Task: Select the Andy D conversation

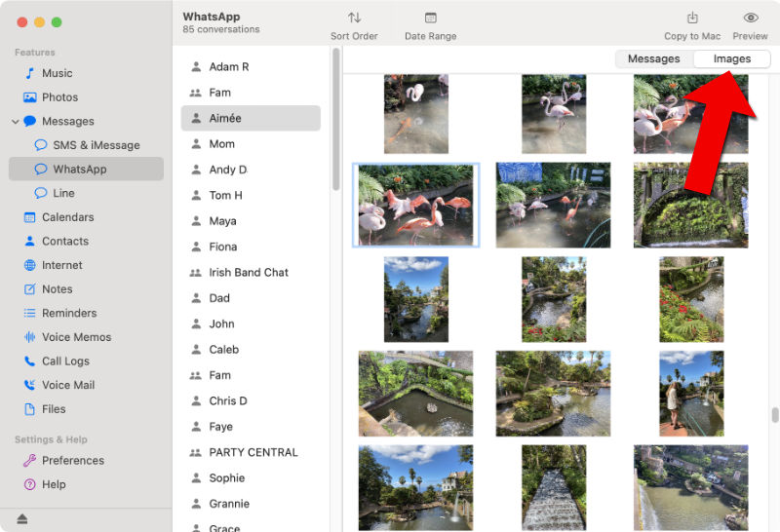Action: tap(251, 170)
